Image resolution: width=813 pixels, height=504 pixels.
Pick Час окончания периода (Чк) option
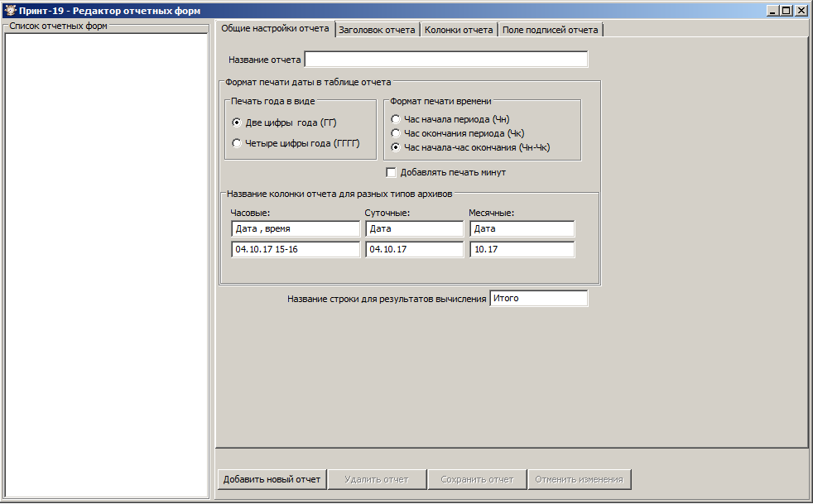tap(397, 133)
